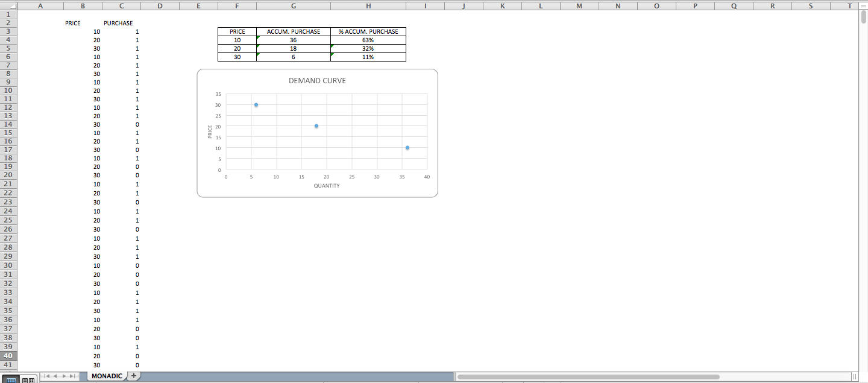The width and height of the screenshot is (868, 383).
Task: Select the cell showing 63%
Action: pos(368,40)
